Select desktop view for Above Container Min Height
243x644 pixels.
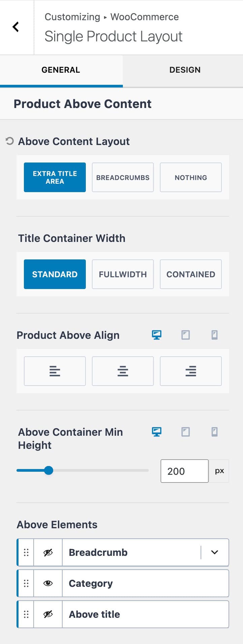point(157,432)
